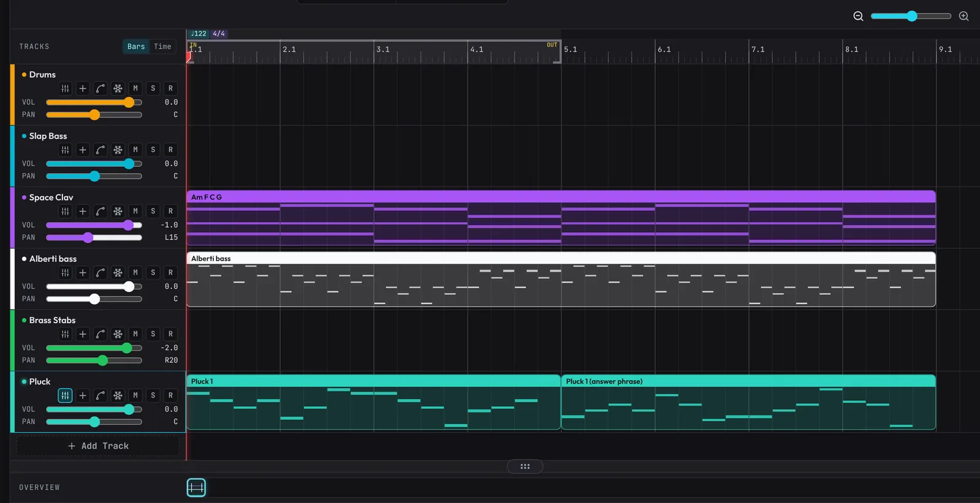
Task: Click the plus icon on the Drums track
Action: click(x=83, y=88)
